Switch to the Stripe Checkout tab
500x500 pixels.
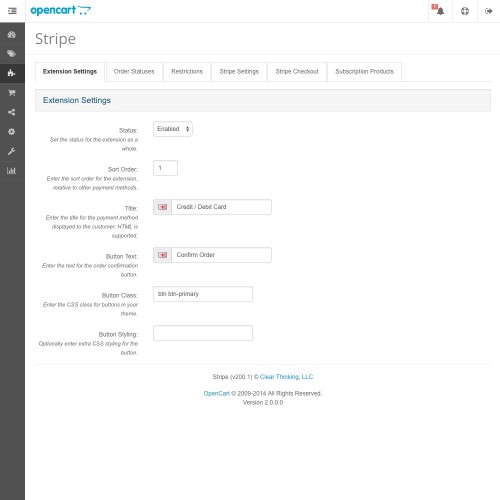(297, 72)
